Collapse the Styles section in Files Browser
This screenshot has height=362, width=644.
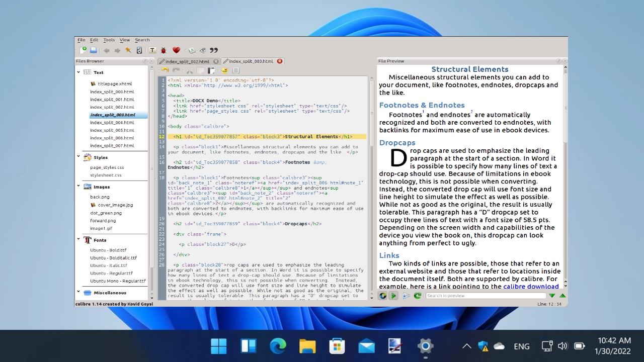(x=78, y=157)
